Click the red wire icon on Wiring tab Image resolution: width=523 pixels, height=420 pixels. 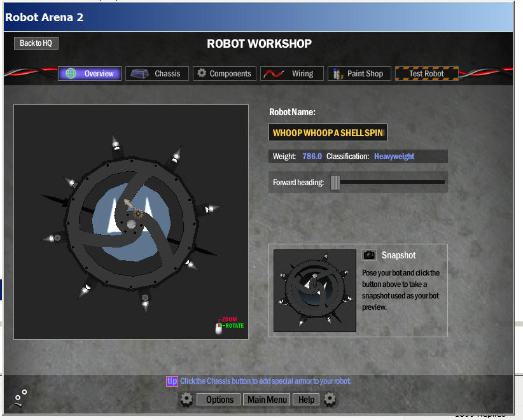[274, 73]
